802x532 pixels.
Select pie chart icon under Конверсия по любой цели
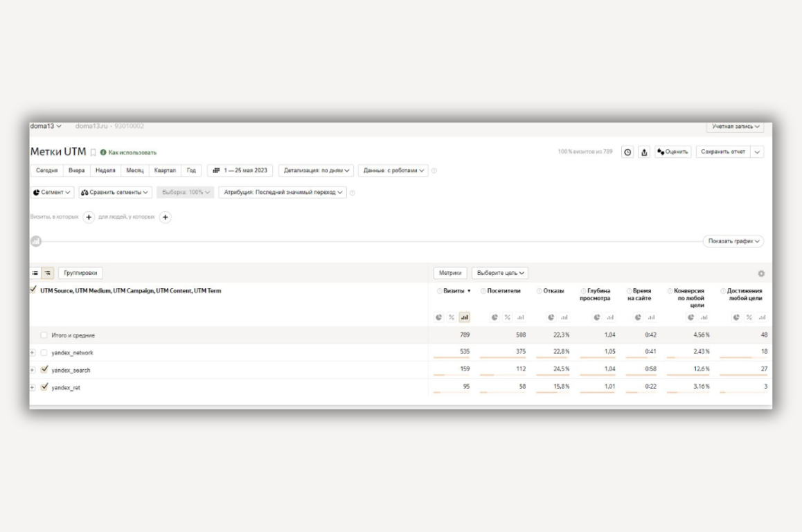691,318
